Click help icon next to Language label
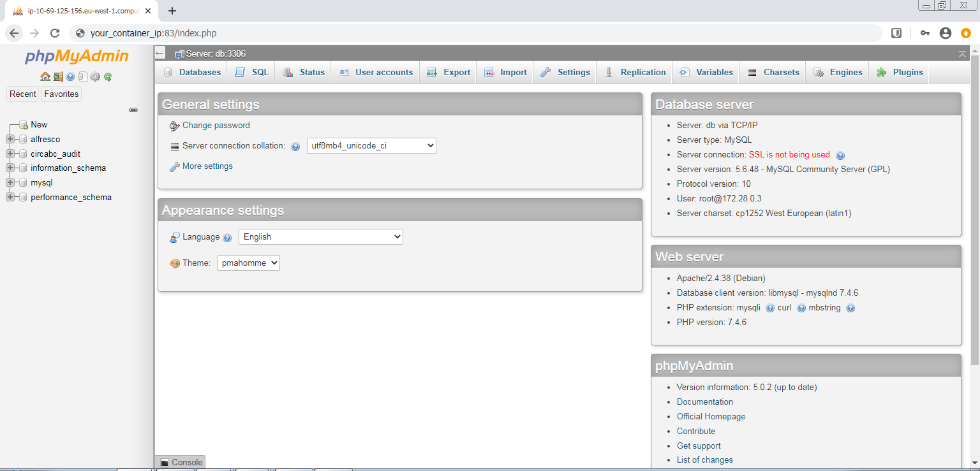Viewport: 980px width, 471px height. click(x=228, y=238)
